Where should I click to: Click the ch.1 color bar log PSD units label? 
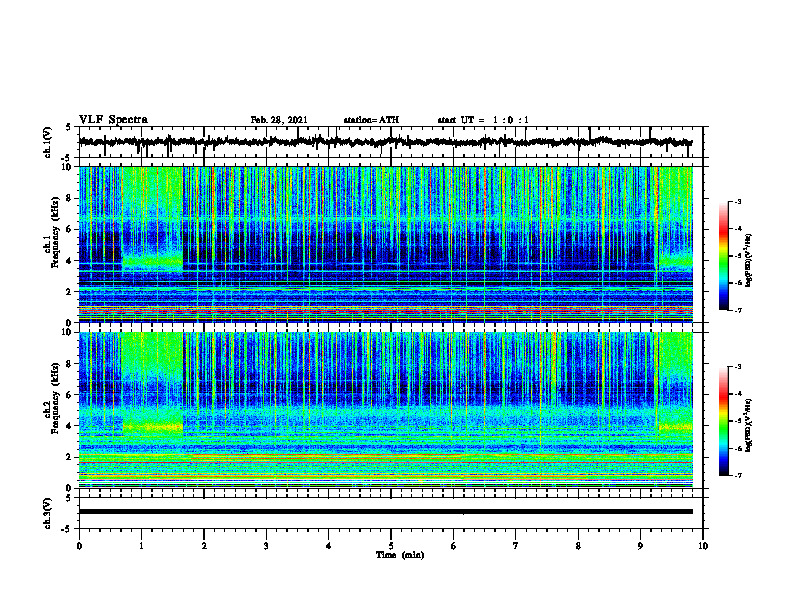749,260
